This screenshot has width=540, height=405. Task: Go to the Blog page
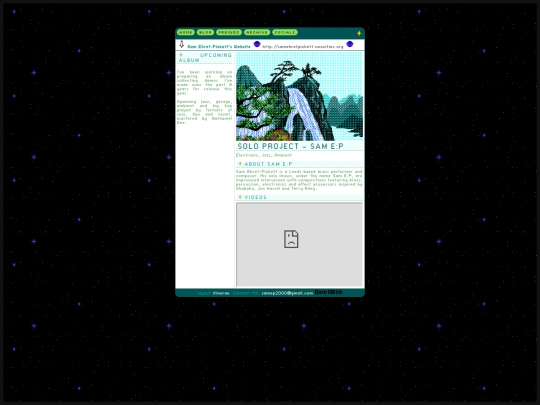205,32
